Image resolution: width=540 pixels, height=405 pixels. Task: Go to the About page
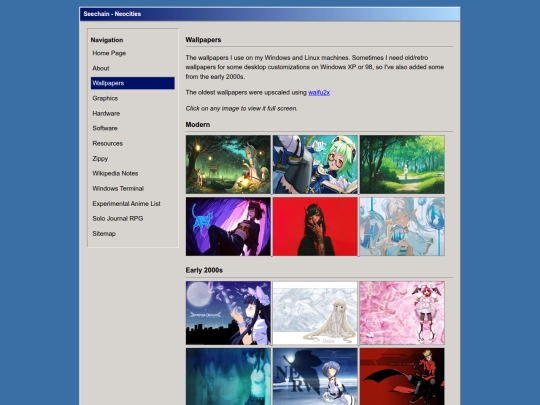[101, 68]
